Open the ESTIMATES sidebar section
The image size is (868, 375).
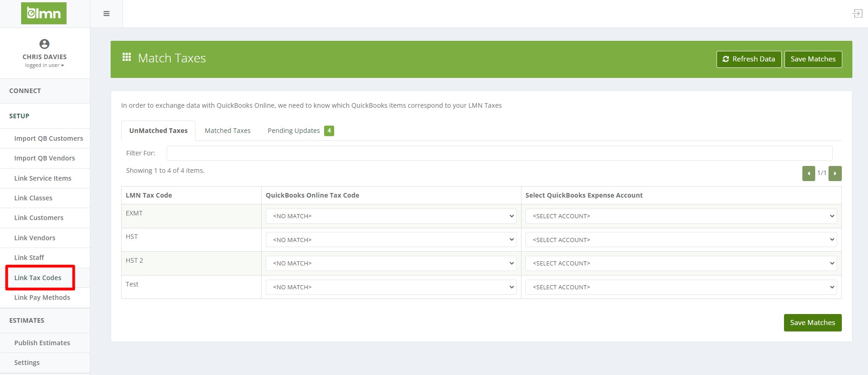(x=45, y=320)
